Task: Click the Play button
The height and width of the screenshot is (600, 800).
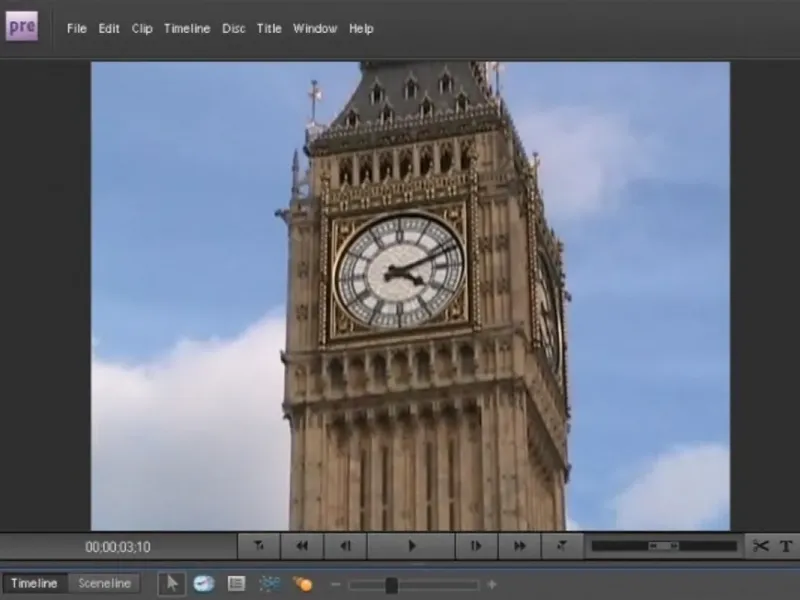Action: point(411,546)
